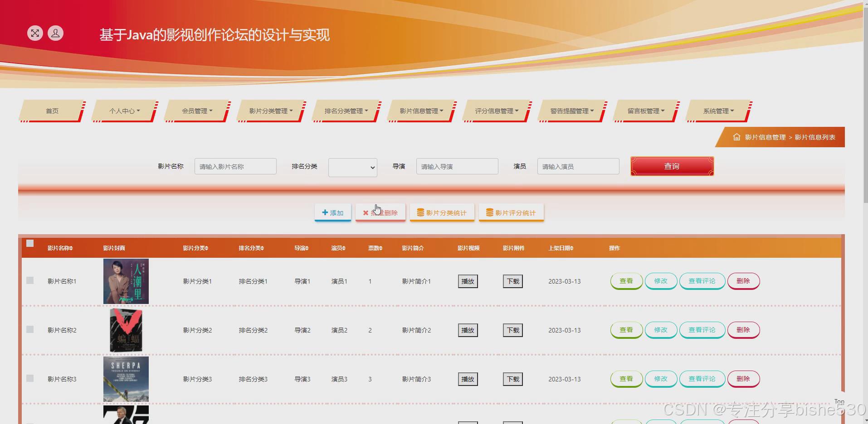Screen dimensions: 868x424
Task: Sort by 演员 column header
Action: (338, 248)
